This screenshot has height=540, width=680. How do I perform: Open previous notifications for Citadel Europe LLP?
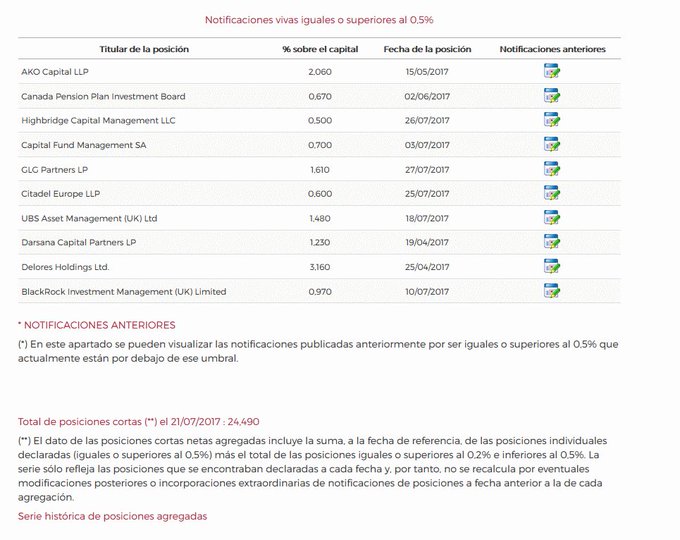click(552, 193)
